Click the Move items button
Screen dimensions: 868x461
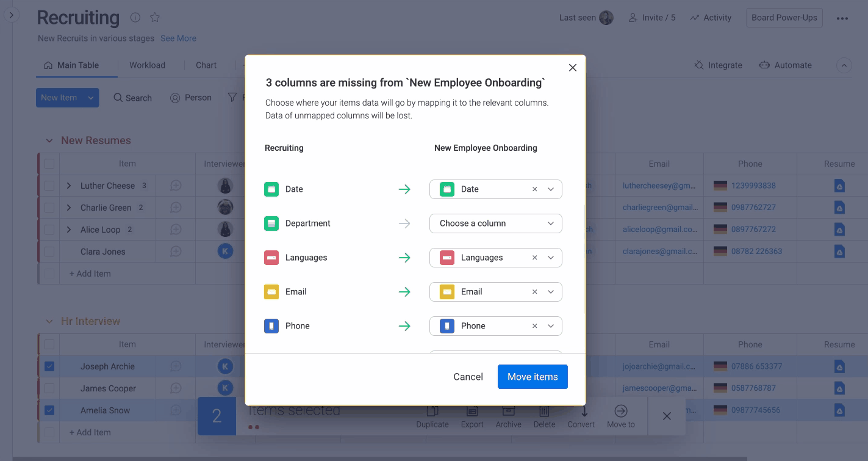(532, 377)
